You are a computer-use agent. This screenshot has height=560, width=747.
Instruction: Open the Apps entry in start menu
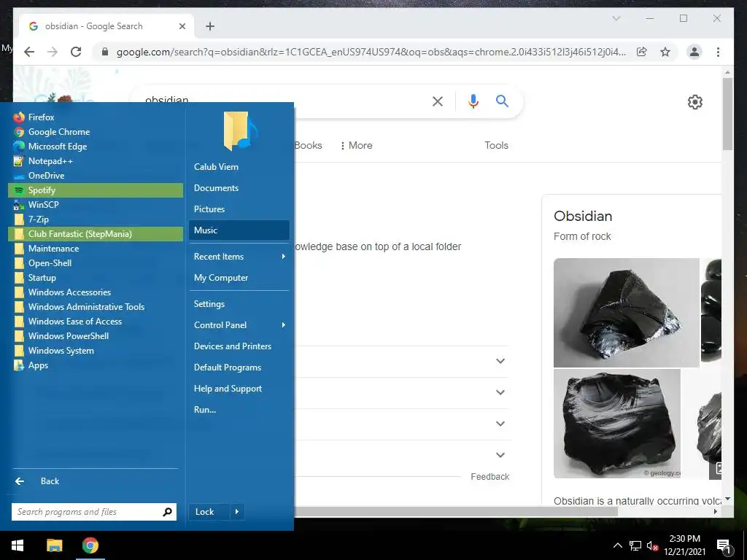(96, 365)
